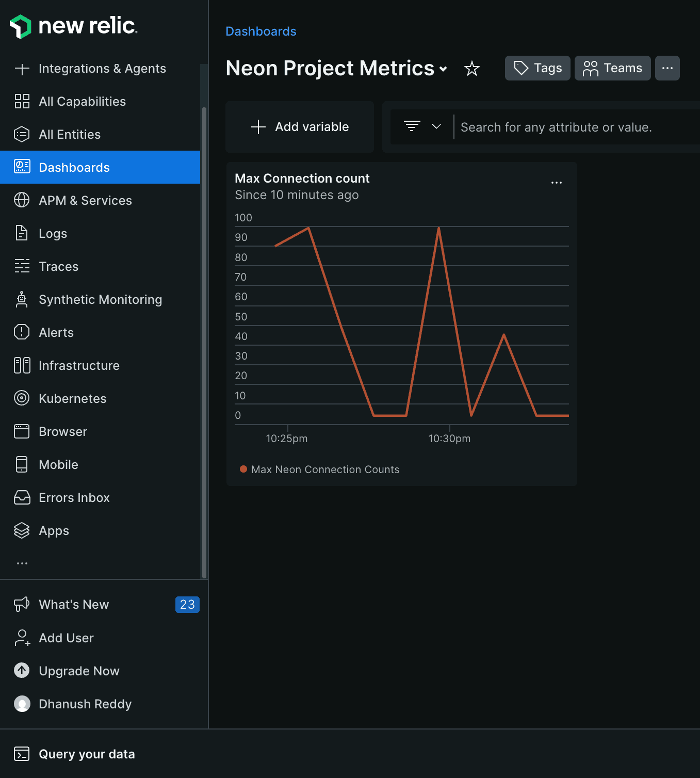Select the Infrastructure sidebar icon
The width and height of the screenshot is (700, 778).
[x=22, y=365]
